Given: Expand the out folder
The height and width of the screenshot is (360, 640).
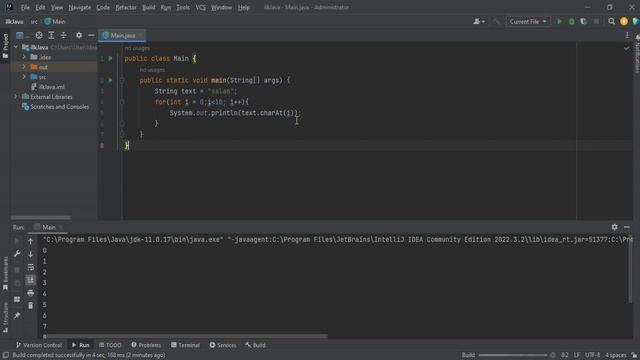Looking at the screenshot, I should [24, 67].
